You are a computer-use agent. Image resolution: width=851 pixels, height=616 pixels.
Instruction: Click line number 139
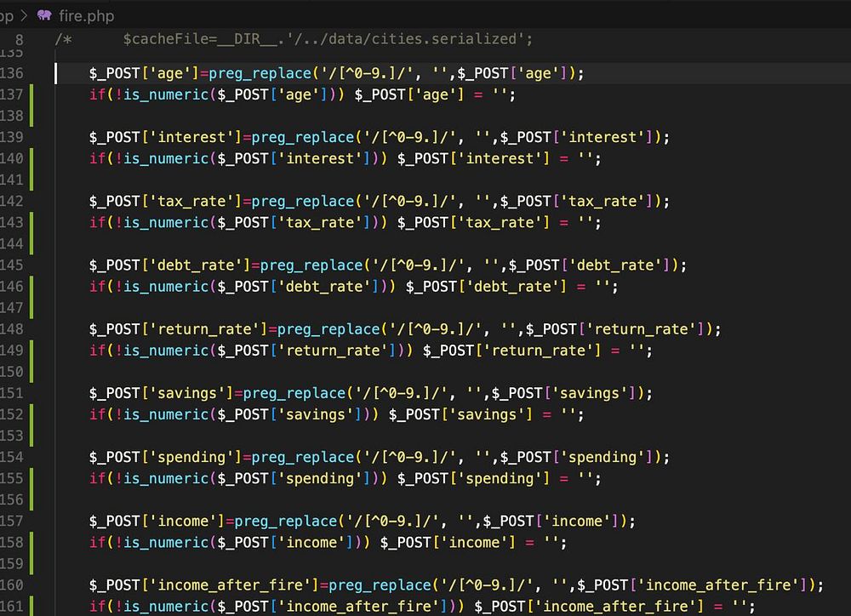pos(12,137)
